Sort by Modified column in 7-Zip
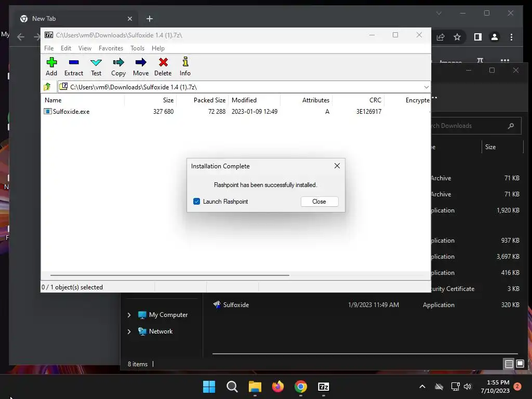 (x=254, y=100)
